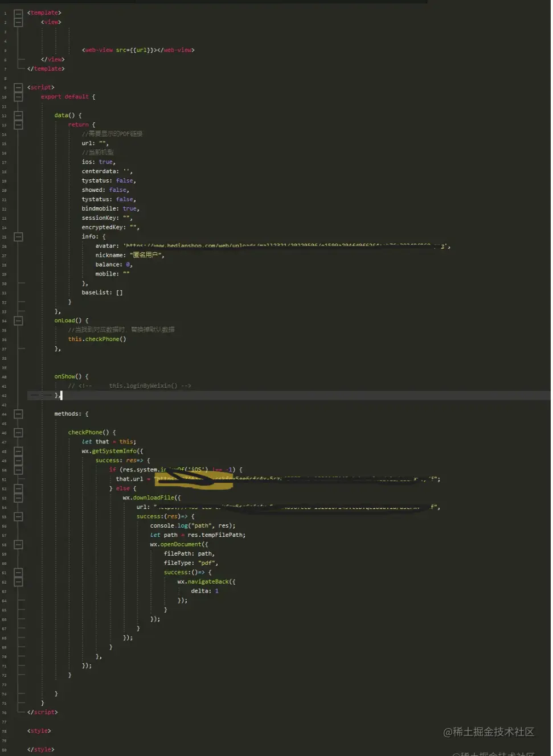Screen dimensions: 553x756
Task: Click the 'fileType: "pdf",' line
Action: click(191, 563)
